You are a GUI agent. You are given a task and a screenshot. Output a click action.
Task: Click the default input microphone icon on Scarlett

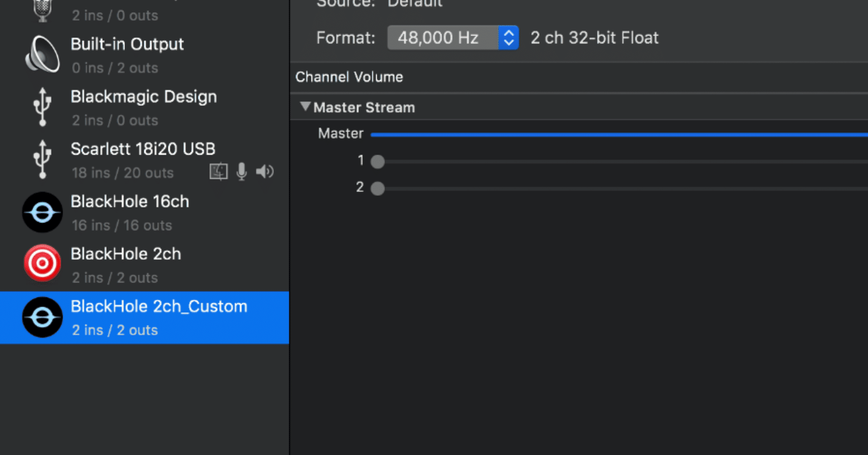(241, 171)
